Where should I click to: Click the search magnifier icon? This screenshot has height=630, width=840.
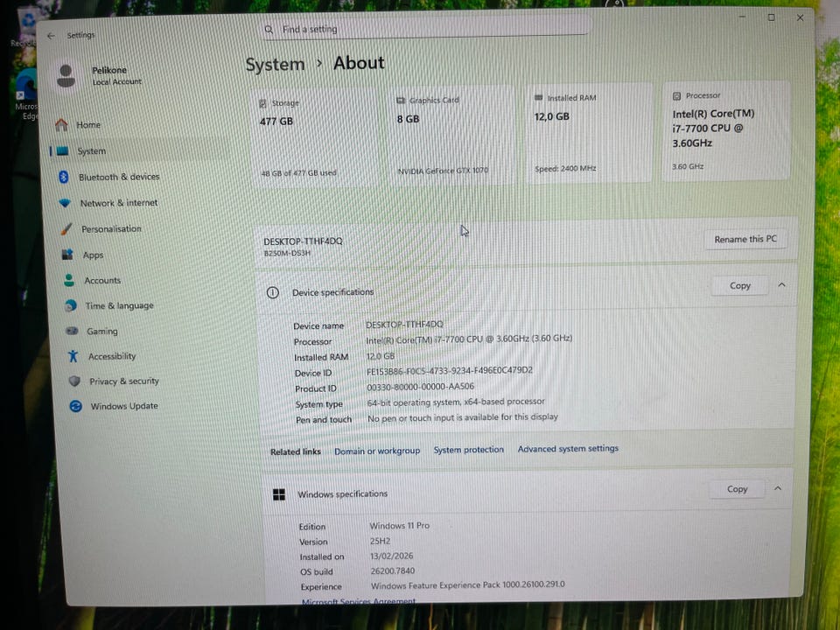[x=269, y=30]
